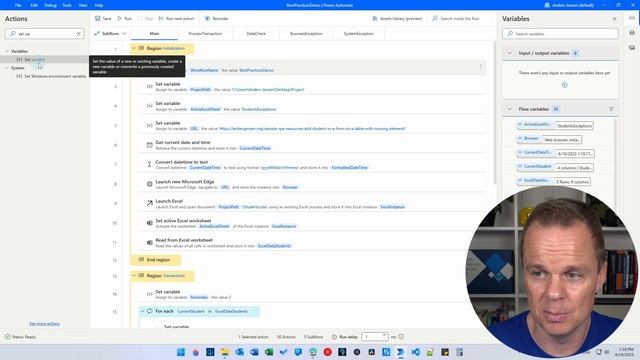Collapse the Variables group in Actions tree
The height and width of the screenshot is (360, 640).
click(x=7, y=51)
